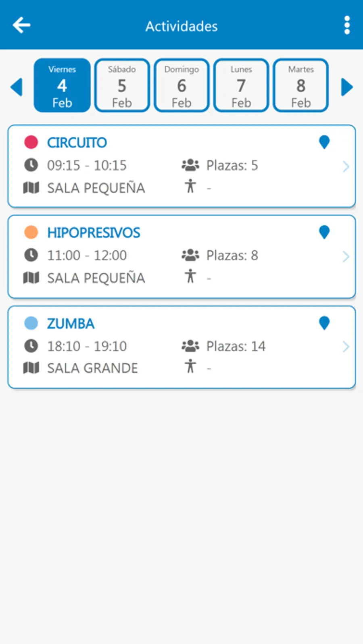Open the ZUMBA activity title
363x644 pixels.
(71, 323)
